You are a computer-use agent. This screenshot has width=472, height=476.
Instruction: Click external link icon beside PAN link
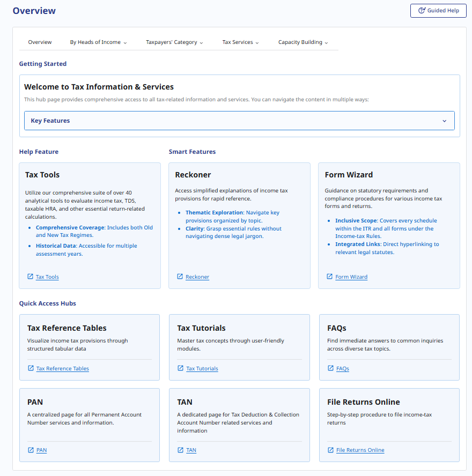31,450
